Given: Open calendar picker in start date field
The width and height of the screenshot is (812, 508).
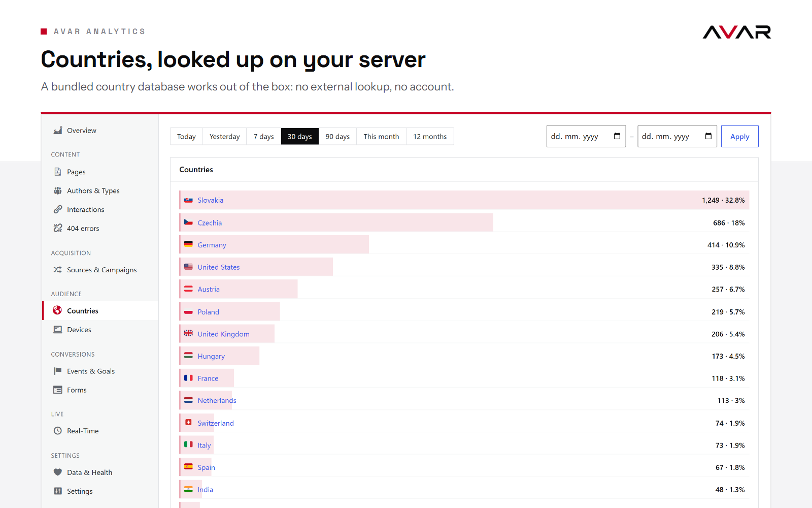Looking at the screenshot, I should (617, 136).
